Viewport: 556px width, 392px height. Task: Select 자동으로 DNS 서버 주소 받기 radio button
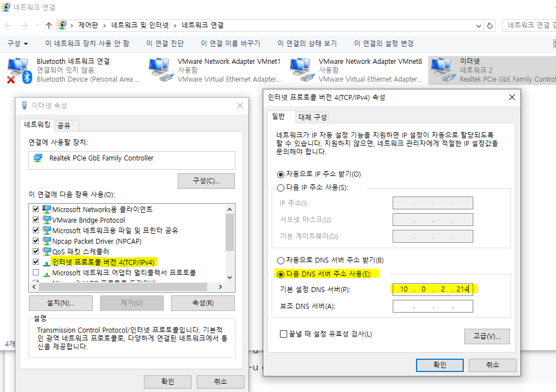click(280, 260)
